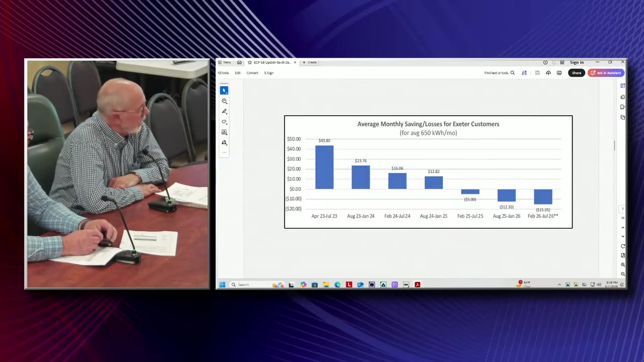Open the AI read-aloud toolbar icon
644x362 pixels.
coord(524,73)
